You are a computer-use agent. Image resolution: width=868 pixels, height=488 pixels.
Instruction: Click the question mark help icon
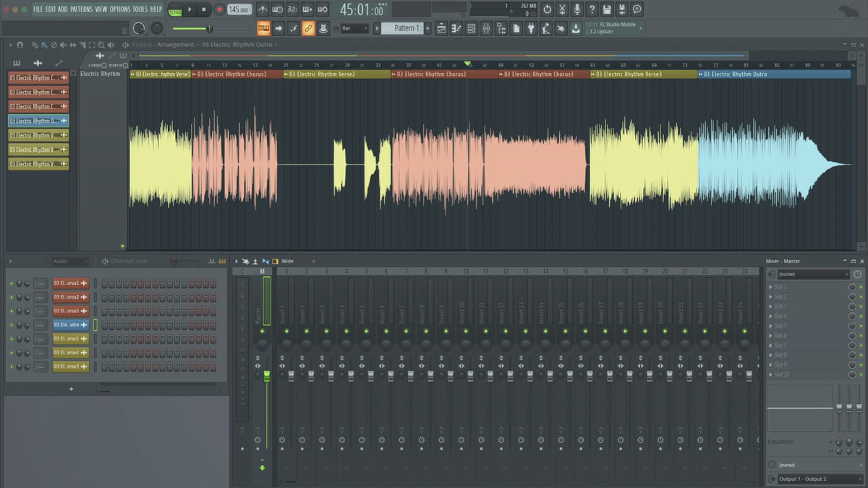click(x=592, y=9)
